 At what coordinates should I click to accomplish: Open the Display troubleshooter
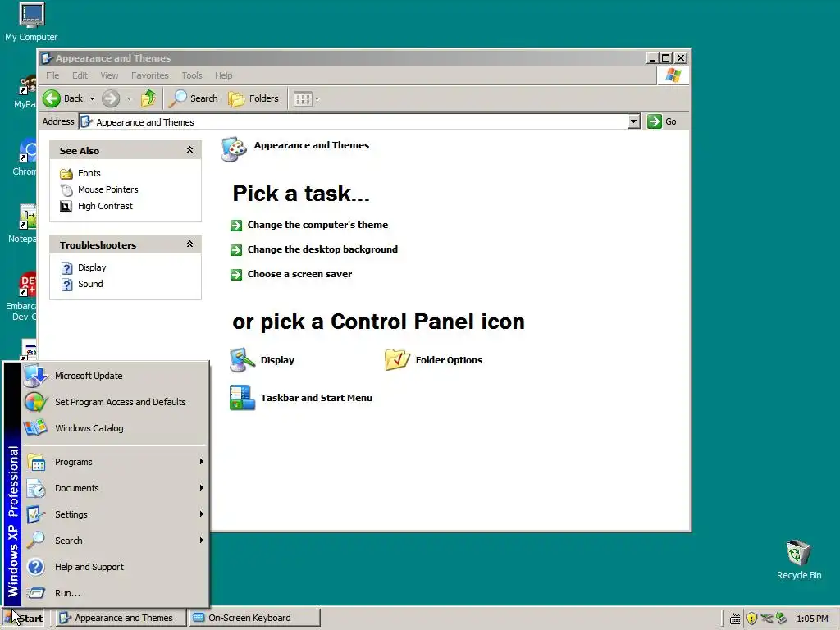click(92, 267)
